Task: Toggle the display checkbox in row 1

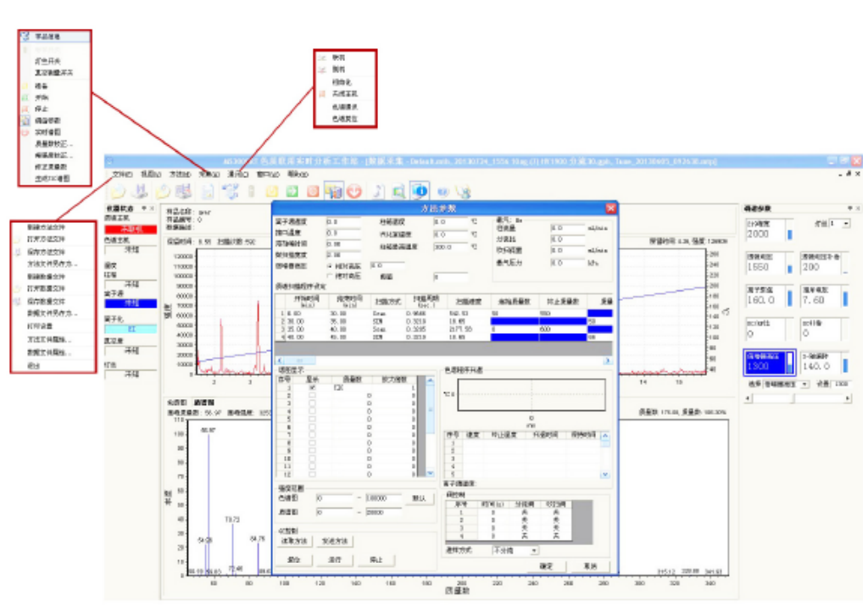Action: 313,387
